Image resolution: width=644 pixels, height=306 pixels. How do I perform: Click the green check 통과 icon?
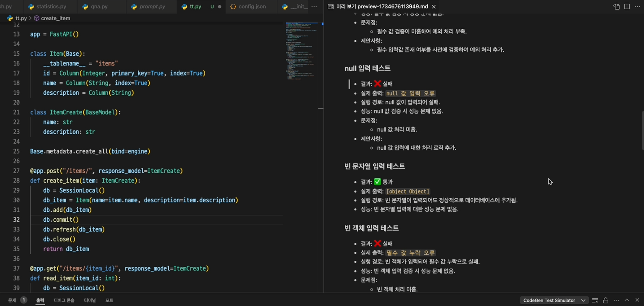[x=377, y=182]
